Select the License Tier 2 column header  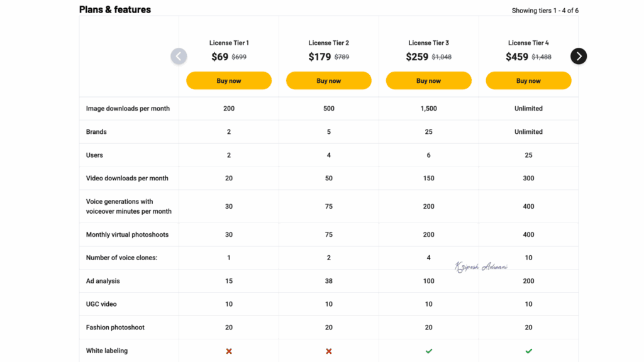pos(328,43)
